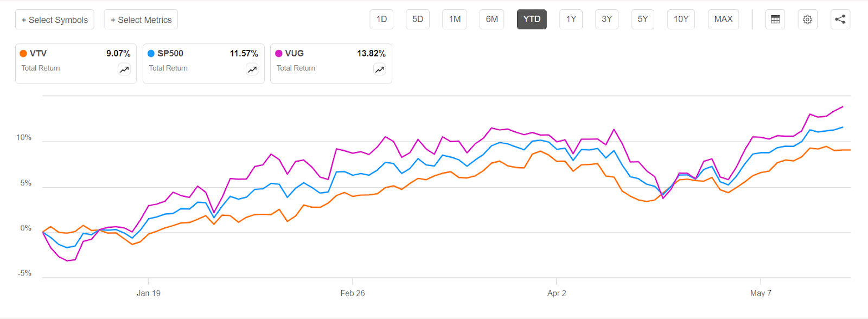The height and width of the screenshot is (319, 868).
Task: Select the 6M time range
Action: tap(492, 19)
